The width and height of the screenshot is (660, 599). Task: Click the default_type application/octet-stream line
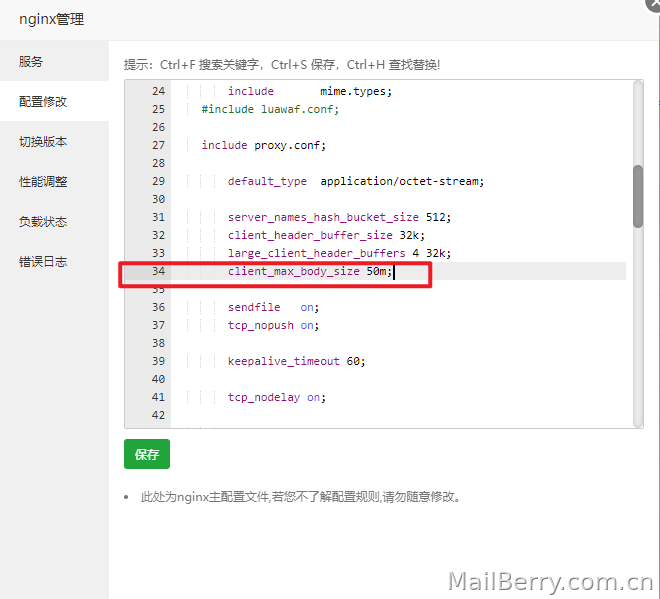click(356, 181)
